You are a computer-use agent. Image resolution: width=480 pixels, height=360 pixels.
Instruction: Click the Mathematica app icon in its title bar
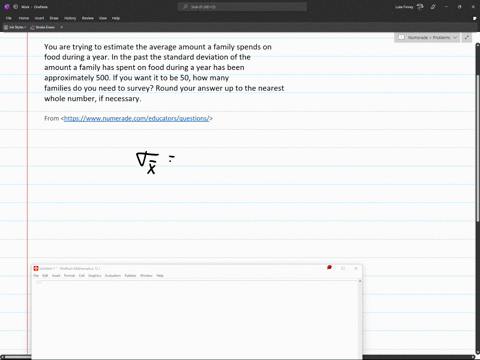36,268
